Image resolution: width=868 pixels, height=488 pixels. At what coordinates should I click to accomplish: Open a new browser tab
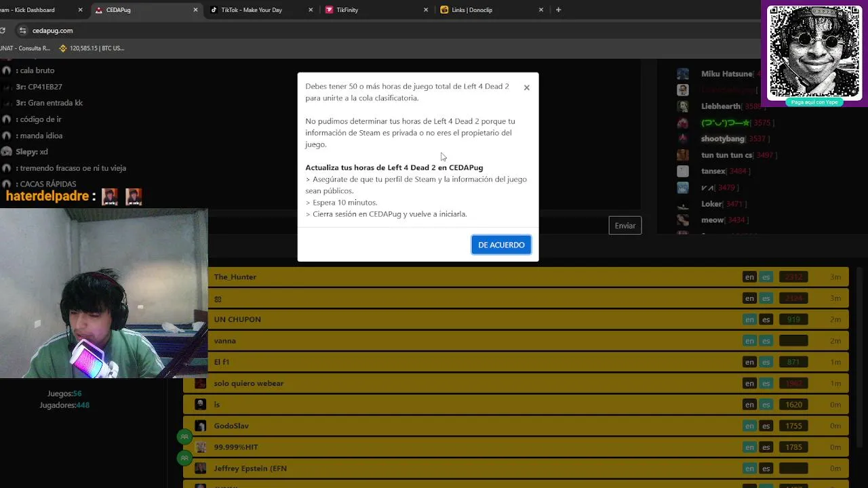pos(558,10)
